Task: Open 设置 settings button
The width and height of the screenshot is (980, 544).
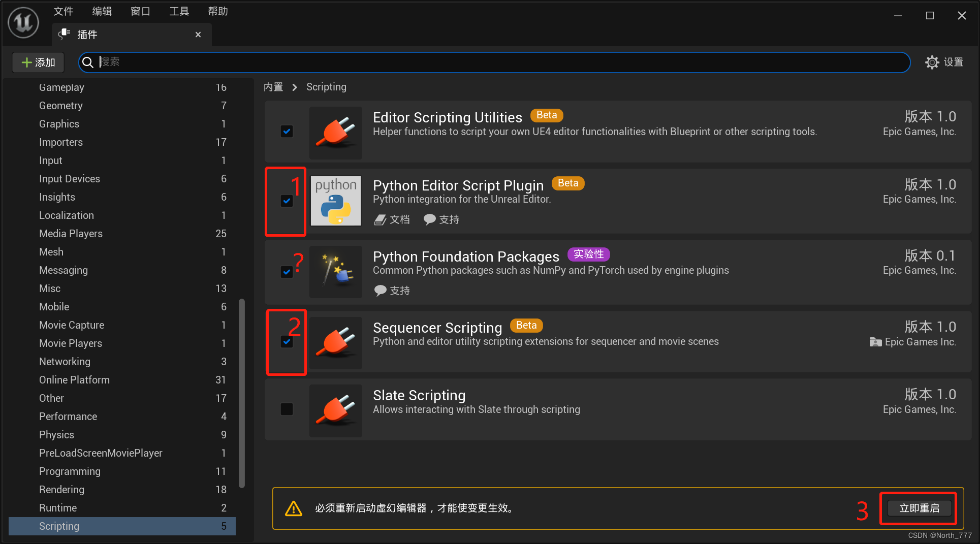Action: (944, 62)
